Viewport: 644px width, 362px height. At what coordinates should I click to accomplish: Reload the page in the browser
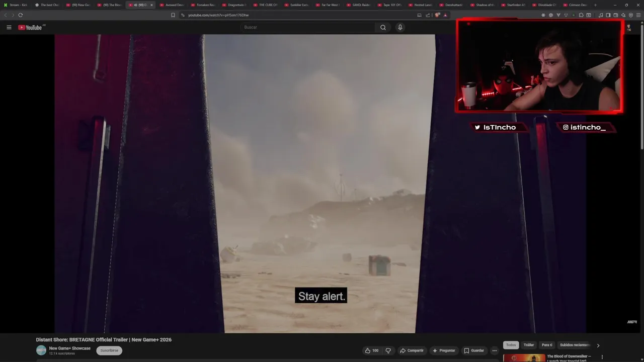click(x=21, y=15)
